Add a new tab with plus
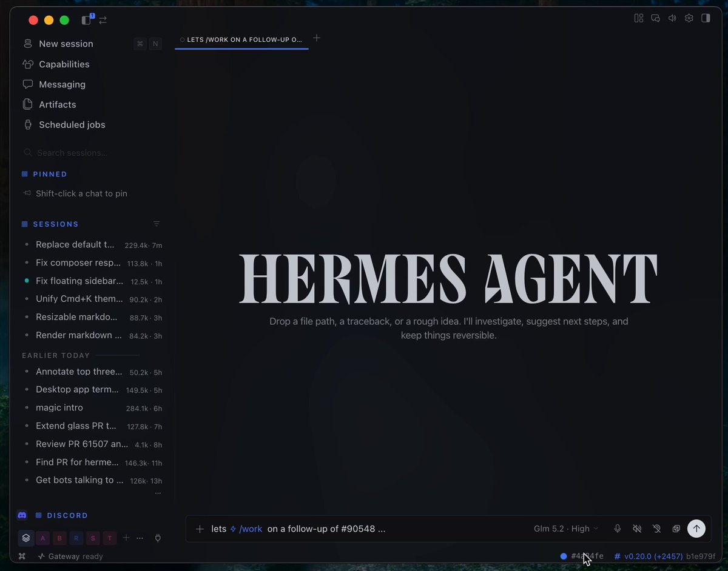The height and width of the screenshot is (571, 728). [317, 38]
